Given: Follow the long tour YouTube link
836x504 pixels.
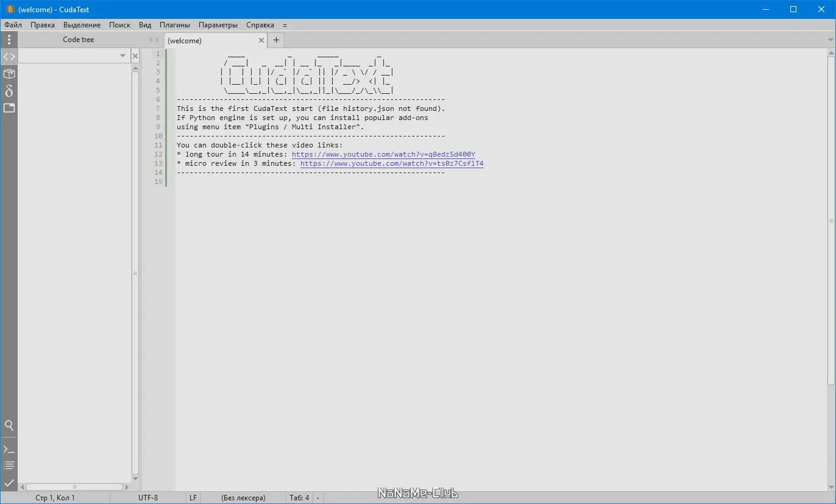Looking at the screenshot, I should coord(383,154).
